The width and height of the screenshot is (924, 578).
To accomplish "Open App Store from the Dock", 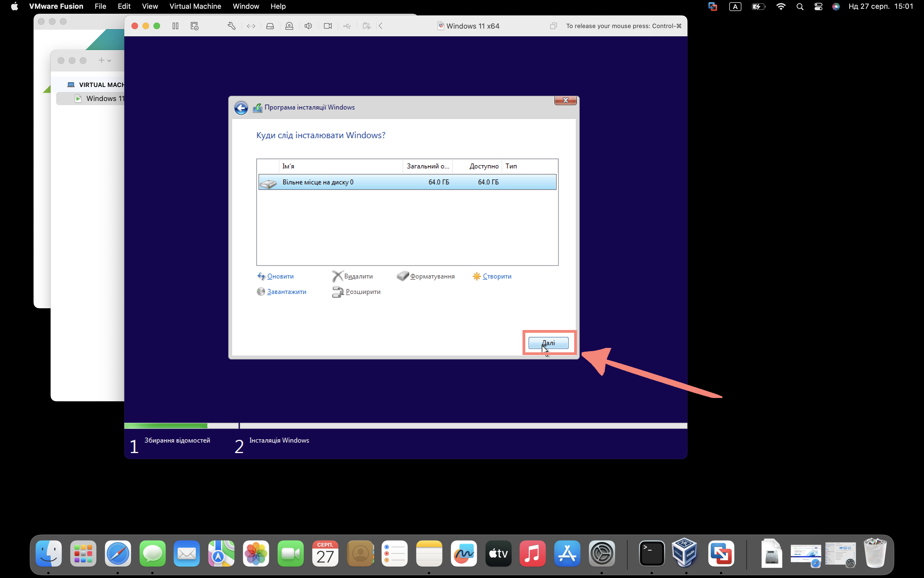I will pos(567,553).
